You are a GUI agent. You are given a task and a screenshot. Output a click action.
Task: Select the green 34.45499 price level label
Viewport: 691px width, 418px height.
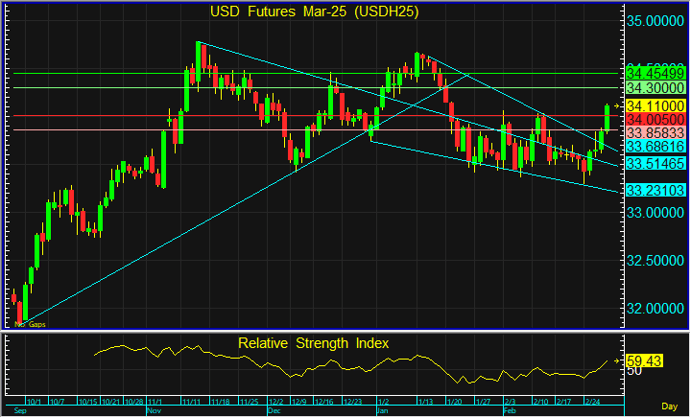pos(655,73)
